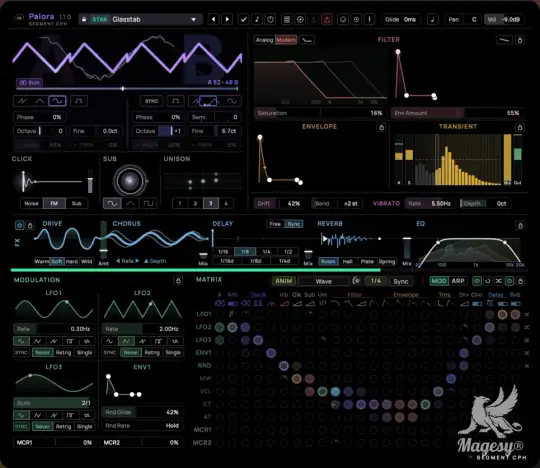Go to the next preset arrow

click(x=227, y=19)
